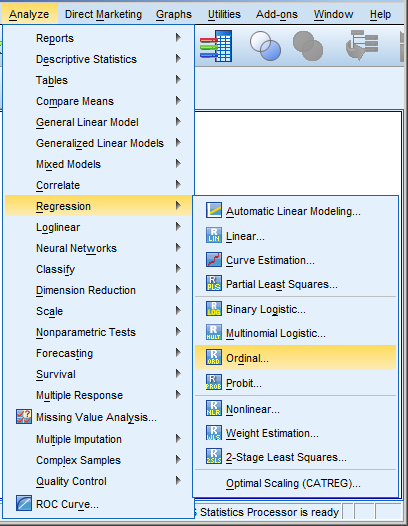Open the Graphs menu
The image size is (408, 526).
[174, 14]
